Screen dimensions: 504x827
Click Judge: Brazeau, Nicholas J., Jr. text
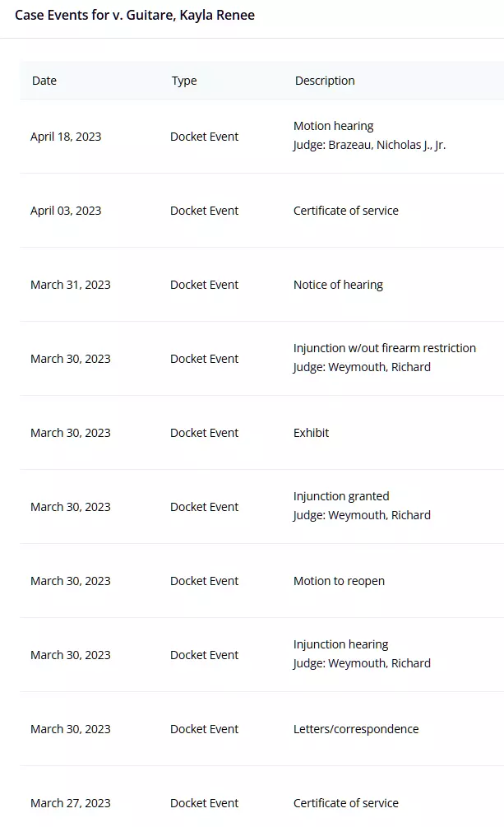point(369,145)
